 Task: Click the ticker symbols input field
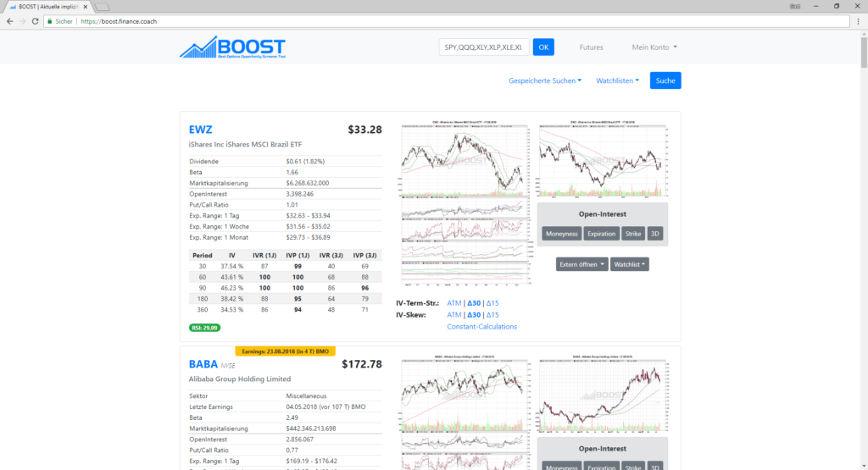coord(484,47)
